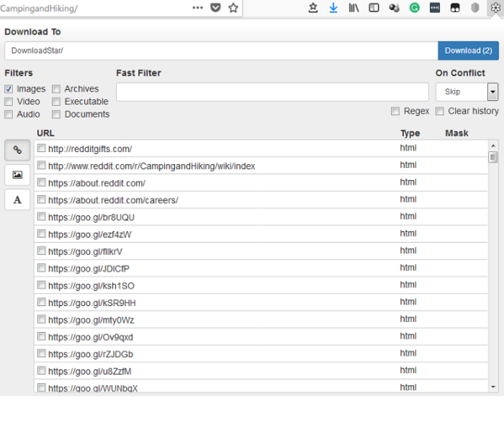Check the goo.gl/kSR9HH row checkbox

point(41,301)
